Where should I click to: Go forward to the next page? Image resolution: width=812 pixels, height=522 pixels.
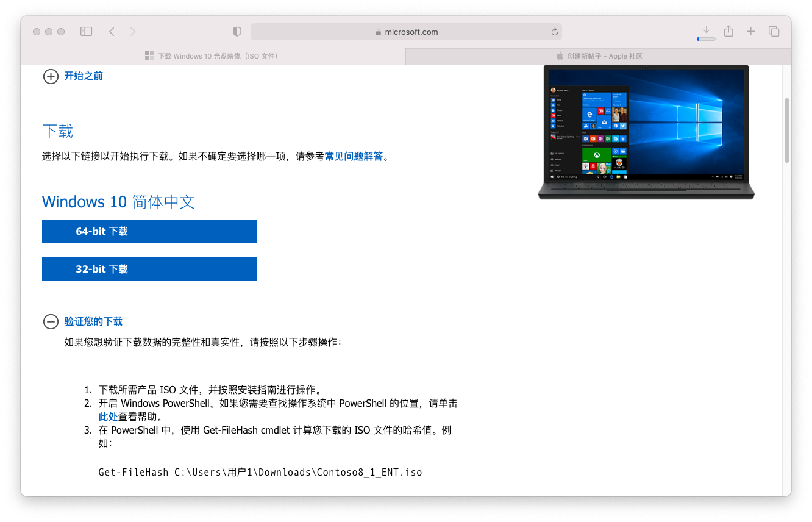(x=133, y=32)
